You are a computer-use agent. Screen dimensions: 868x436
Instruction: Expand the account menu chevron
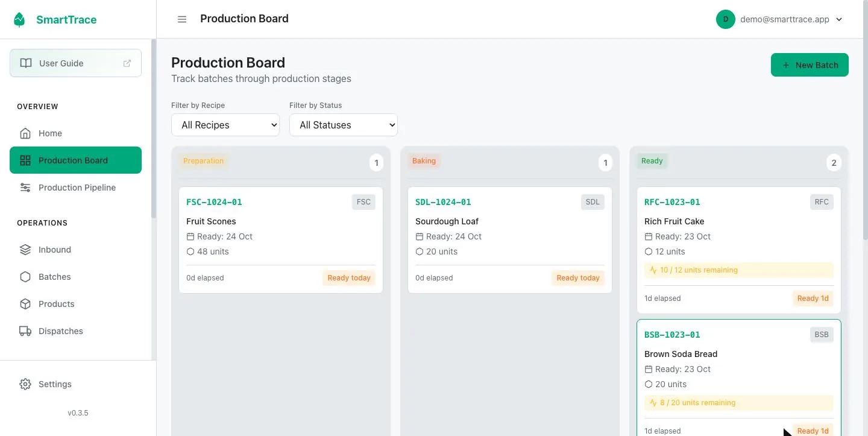click(x=839, y=19)
